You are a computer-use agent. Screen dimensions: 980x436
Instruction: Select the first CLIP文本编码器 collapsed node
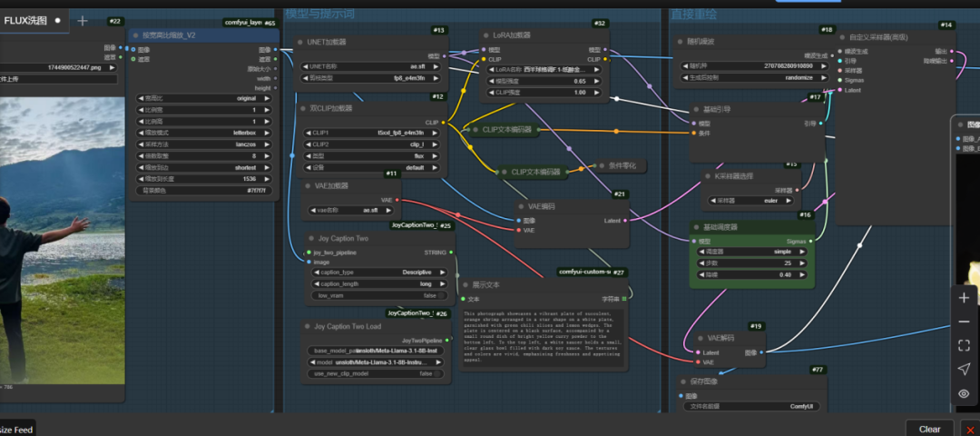506,130
